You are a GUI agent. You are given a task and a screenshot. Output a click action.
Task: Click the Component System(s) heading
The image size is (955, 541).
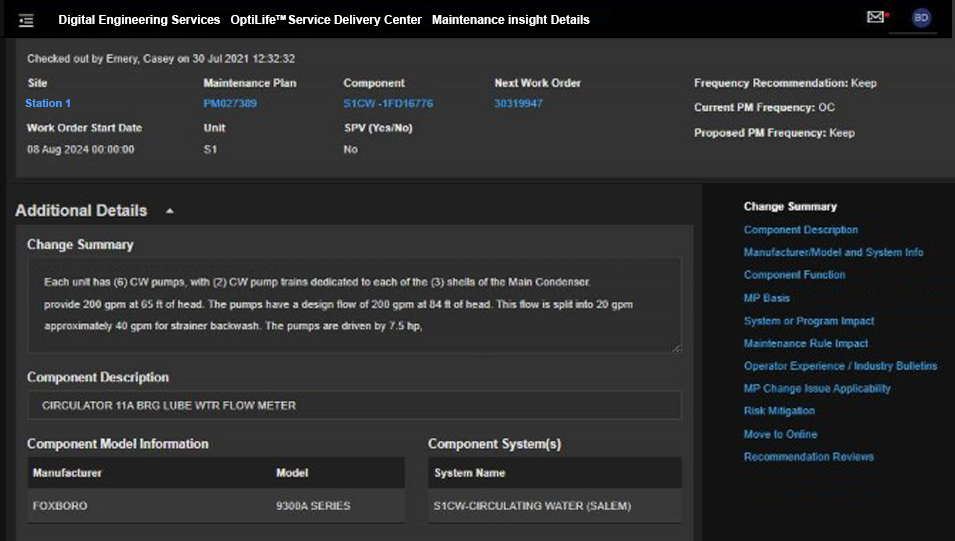click(494, 444)
